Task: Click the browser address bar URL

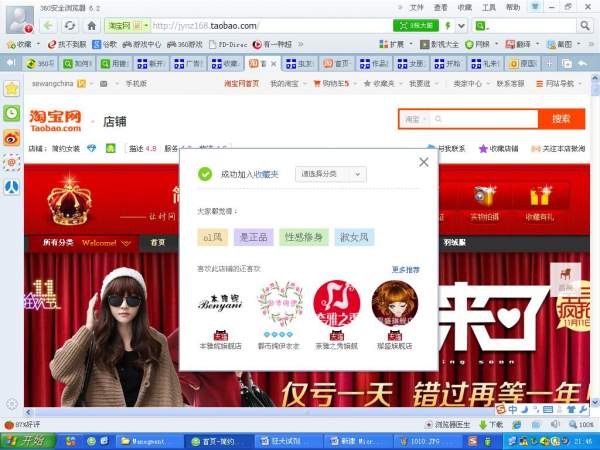Action: pos(206,26)
